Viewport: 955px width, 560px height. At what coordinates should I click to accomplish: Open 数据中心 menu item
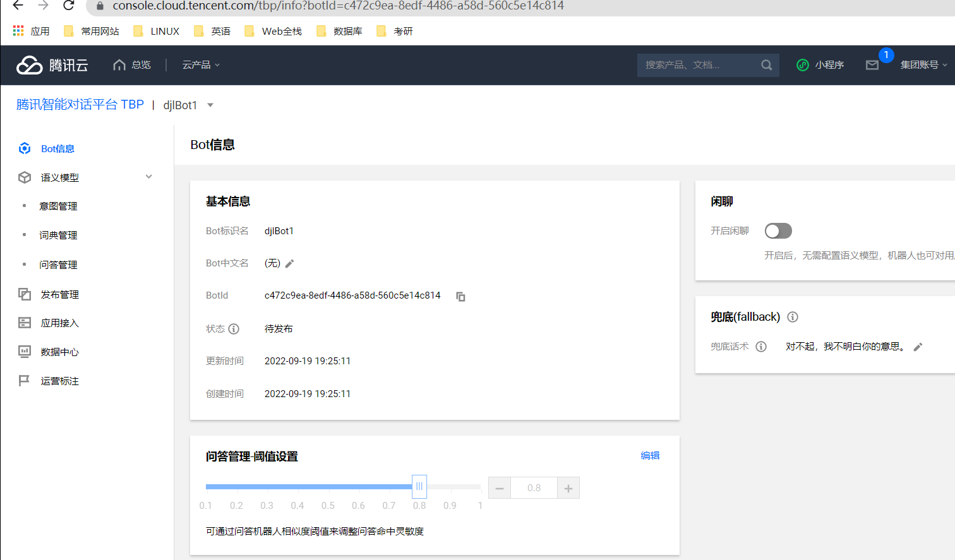60,352
